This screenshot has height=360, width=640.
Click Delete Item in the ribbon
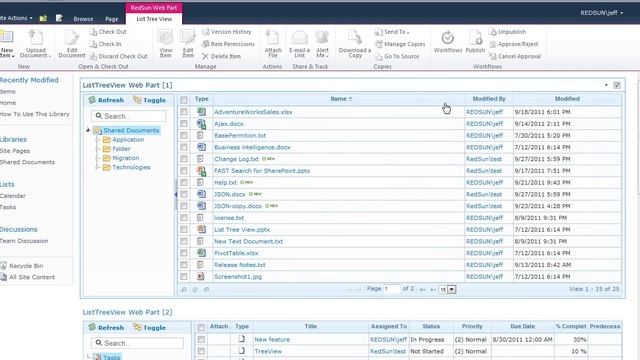pyautogui.click(x=222, y=56)
